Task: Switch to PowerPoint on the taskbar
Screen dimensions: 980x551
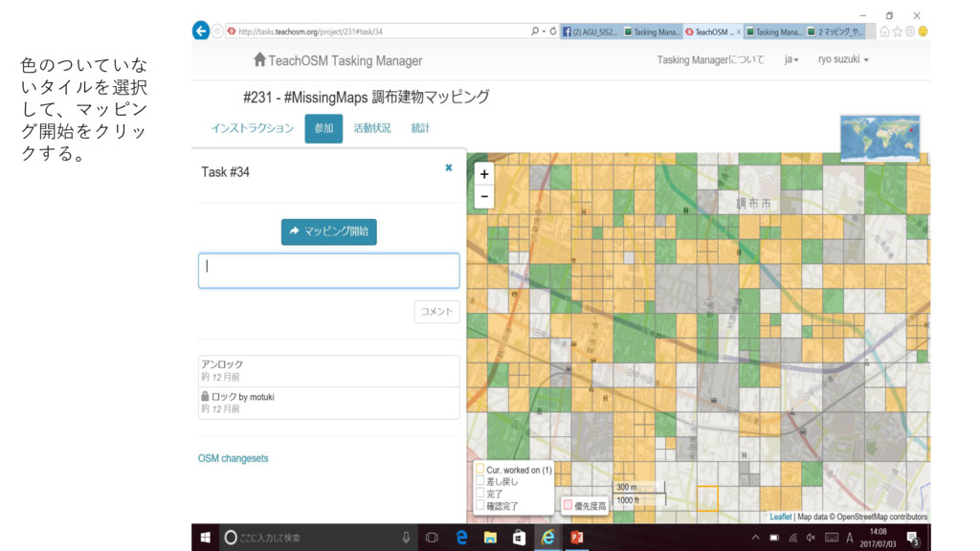Action: [577, 538]
